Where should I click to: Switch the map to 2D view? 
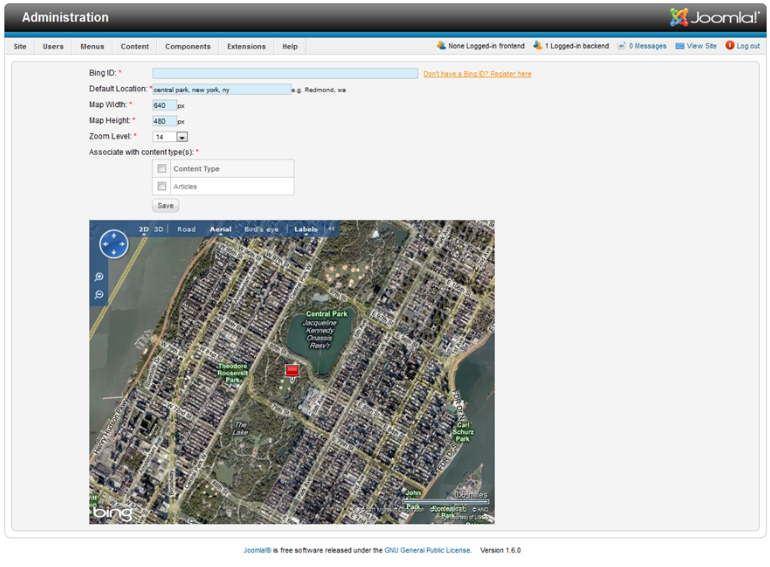coord(143,229)
